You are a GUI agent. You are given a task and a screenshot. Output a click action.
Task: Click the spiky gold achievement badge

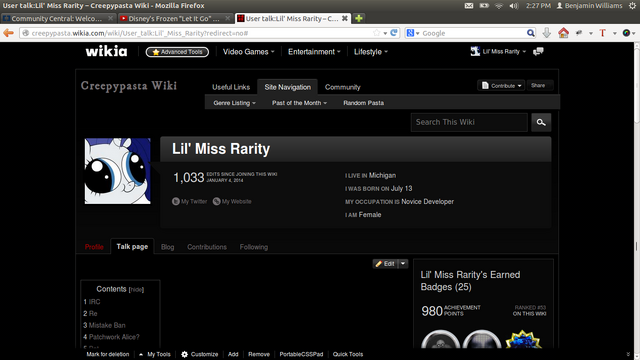coord(523,340)
